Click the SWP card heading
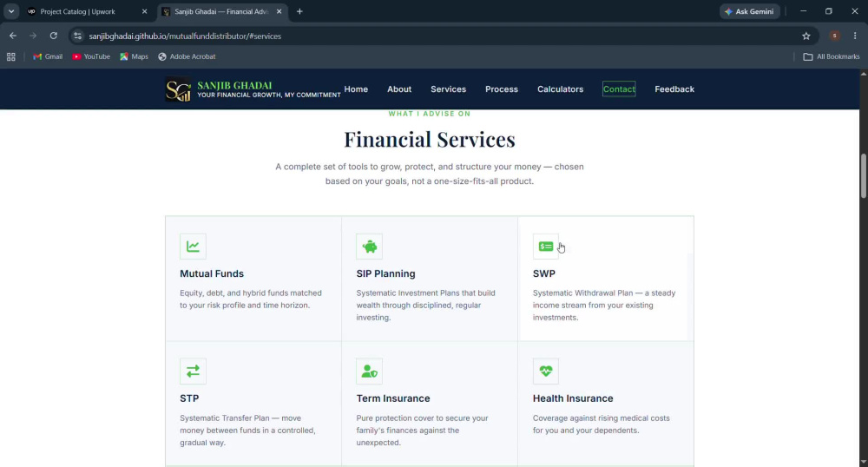The width and height of the screenshot is (868, 467). [x=544, y=273]
